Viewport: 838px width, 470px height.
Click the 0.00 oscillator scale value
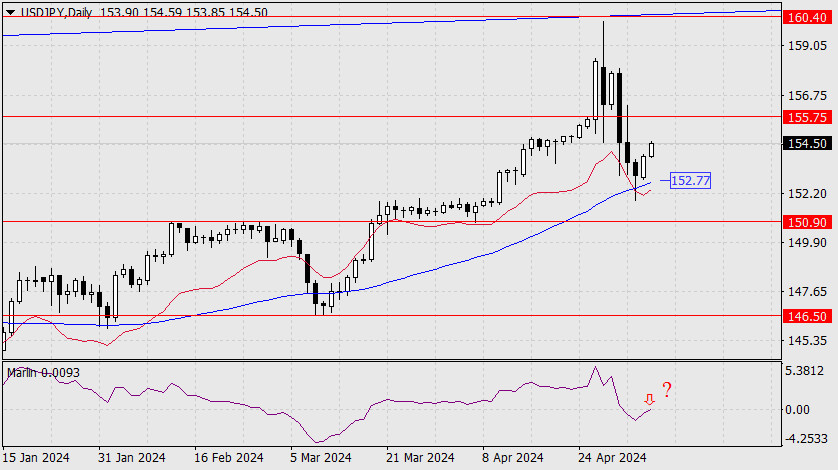coord(797,410)
